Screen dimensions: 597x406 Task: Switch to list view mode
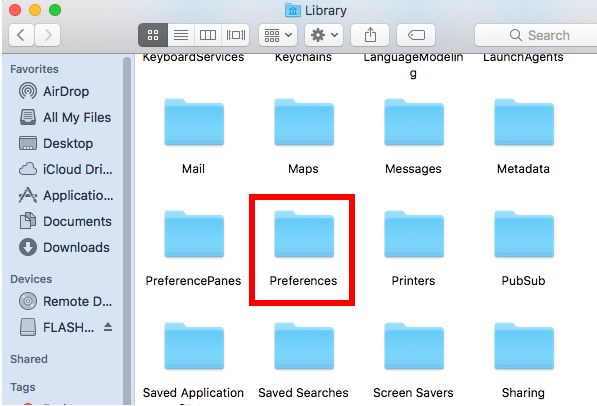point(181,35)
